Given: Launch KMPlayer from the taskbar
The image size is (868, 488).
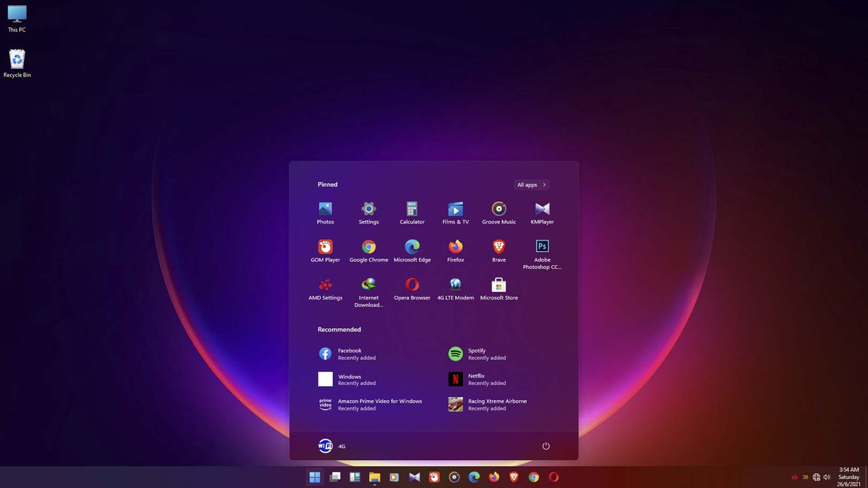Looking at the screenshot, I should (x=414, y=477).
